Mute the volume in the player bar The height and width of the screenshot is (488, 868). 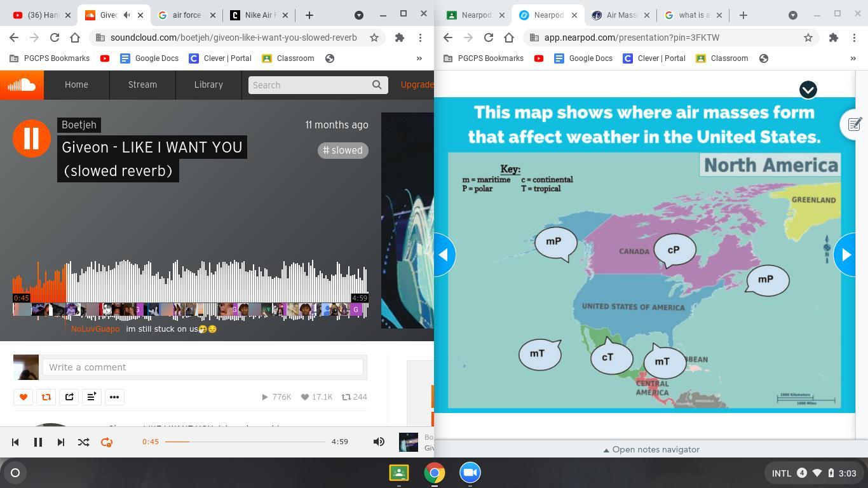pyautogui.click(x=379, y=442)
